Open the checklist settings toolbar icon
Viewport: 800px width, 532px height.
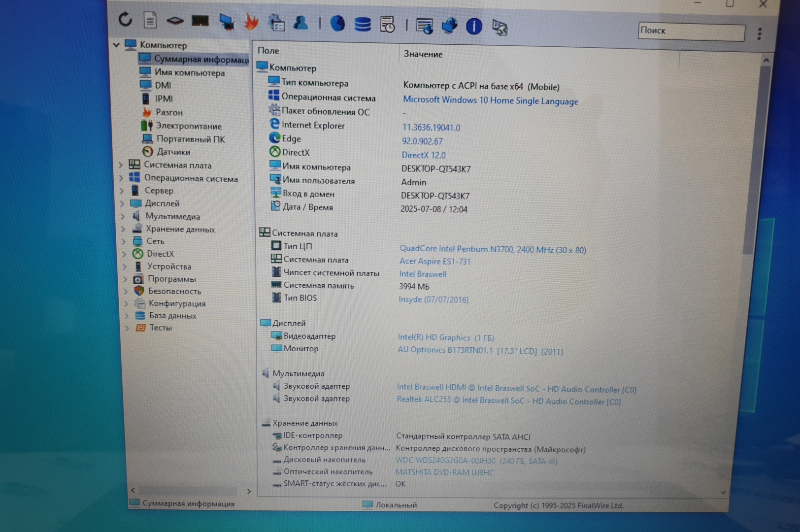coord(276,22)
